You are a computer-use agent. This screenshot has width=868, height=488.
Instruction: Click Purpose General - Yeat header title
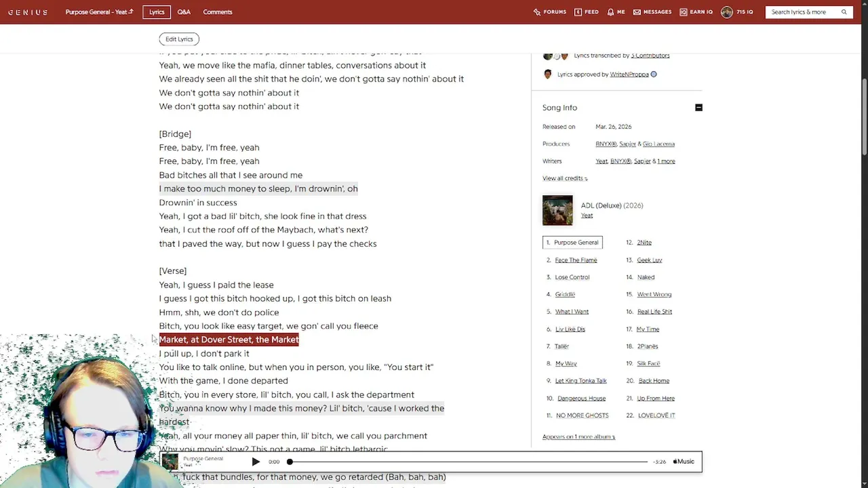click(99, 12)
